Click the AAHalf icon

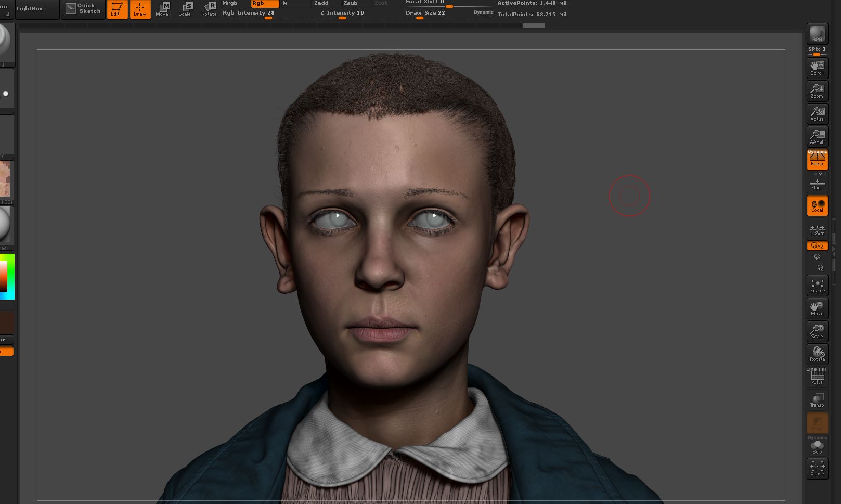[x=817, y=136]
